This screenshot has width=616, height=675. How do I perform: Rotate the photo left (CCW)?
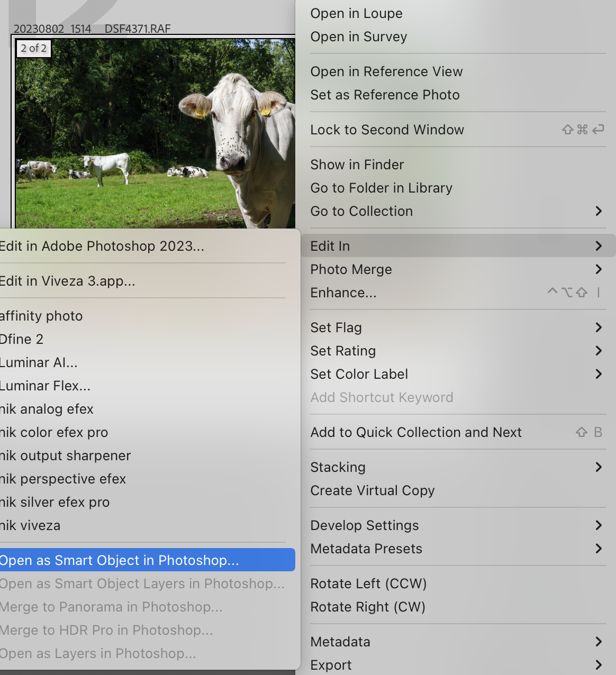368,583
